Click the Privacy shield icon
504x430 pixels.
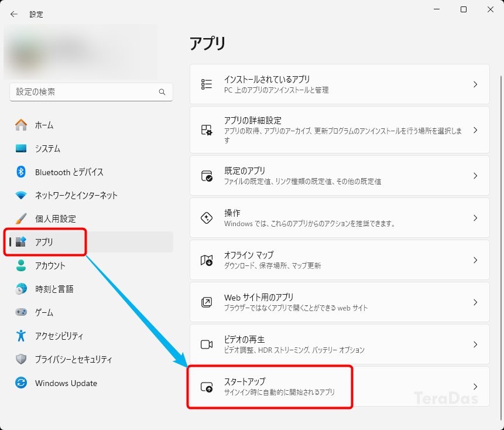click(x=21, y=359)
